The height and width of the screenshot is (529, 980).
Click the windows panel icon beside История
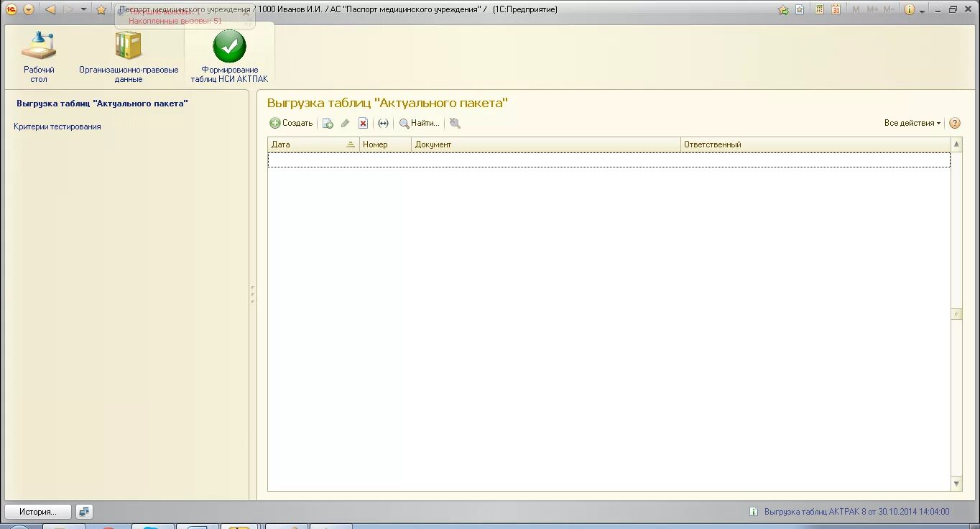click(x=84, y=512)
